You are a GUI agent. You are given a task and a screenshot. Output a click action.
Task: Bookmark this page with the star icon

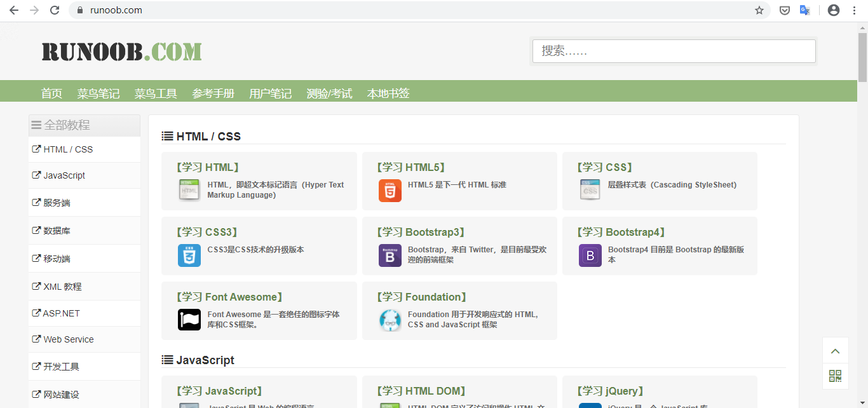click(x=759, y=10)
